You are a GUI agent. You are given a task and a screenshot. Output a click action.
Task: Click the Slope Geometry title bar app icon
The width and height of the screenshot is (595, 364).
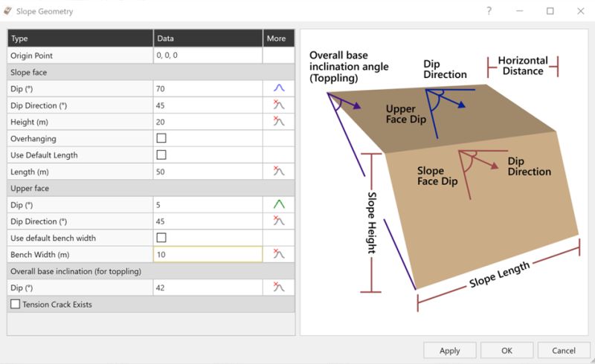[x=8, y=11]
